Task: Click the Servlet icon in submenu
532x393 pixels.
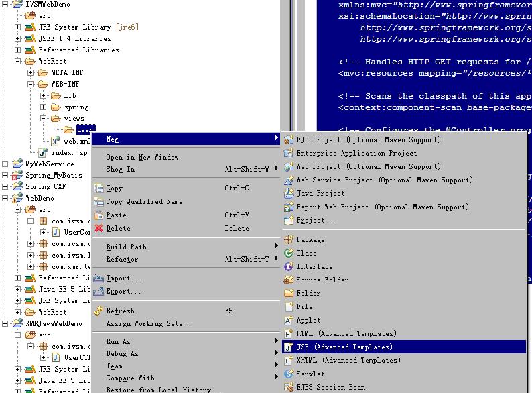Action: 288,374
